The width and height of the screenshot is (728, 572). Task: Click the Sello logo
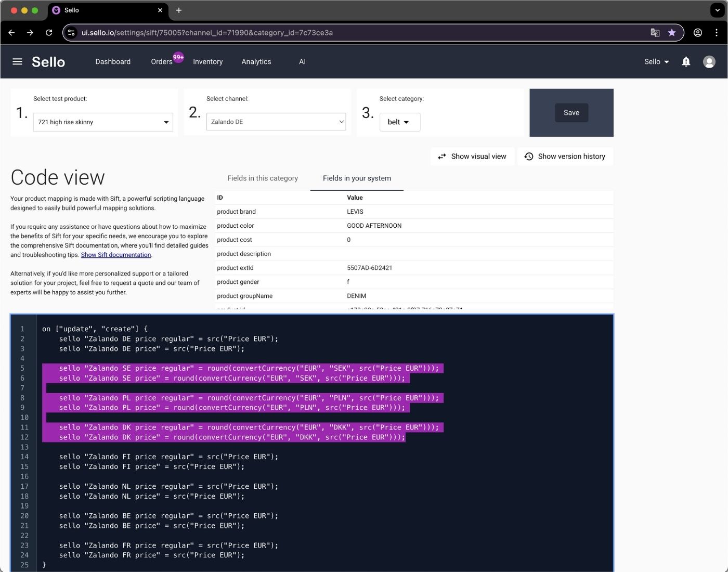pyautogui.click(x=48, y=62)
